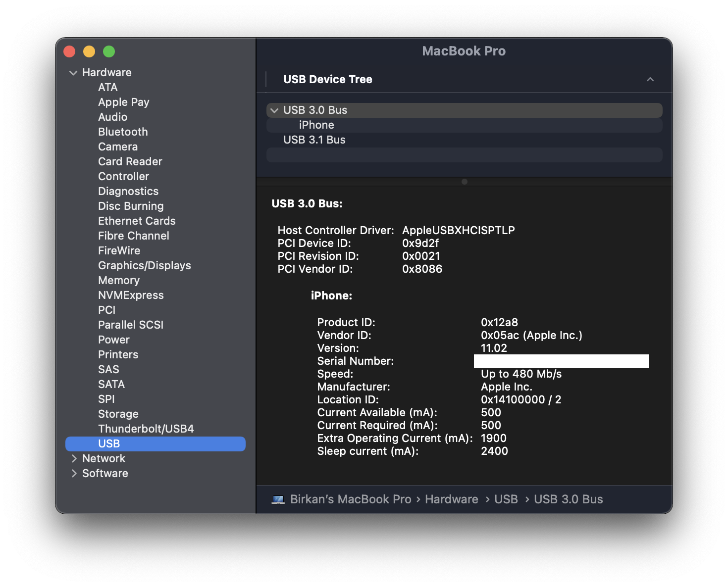Show Ethernet Cards information

point(137,221)
